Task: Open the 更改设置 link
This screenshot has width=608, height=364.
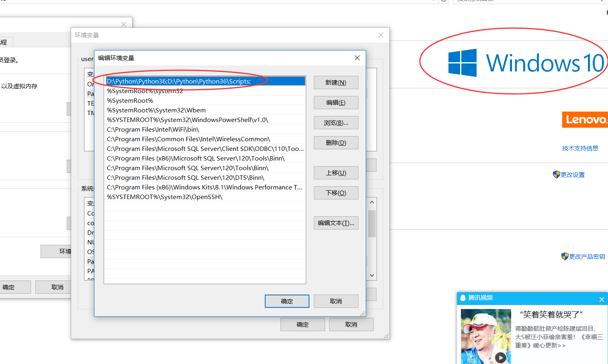Action: 573,175
